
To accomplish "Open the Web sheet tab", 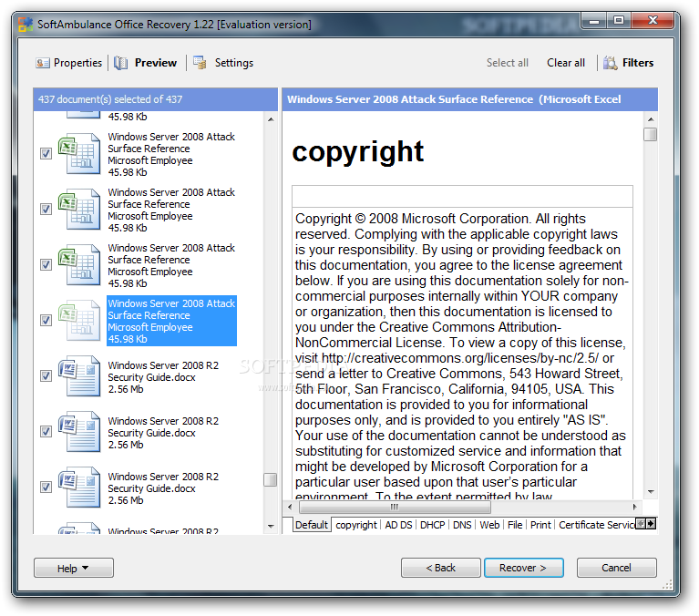I will tap(489, 525).
